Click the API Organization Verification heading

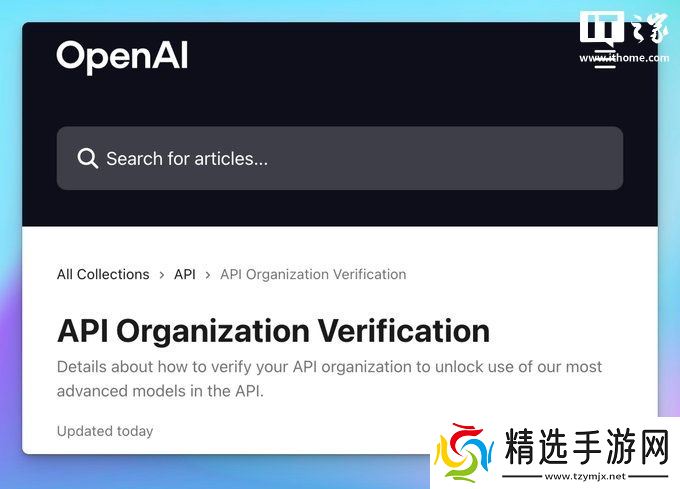point(273,332)
